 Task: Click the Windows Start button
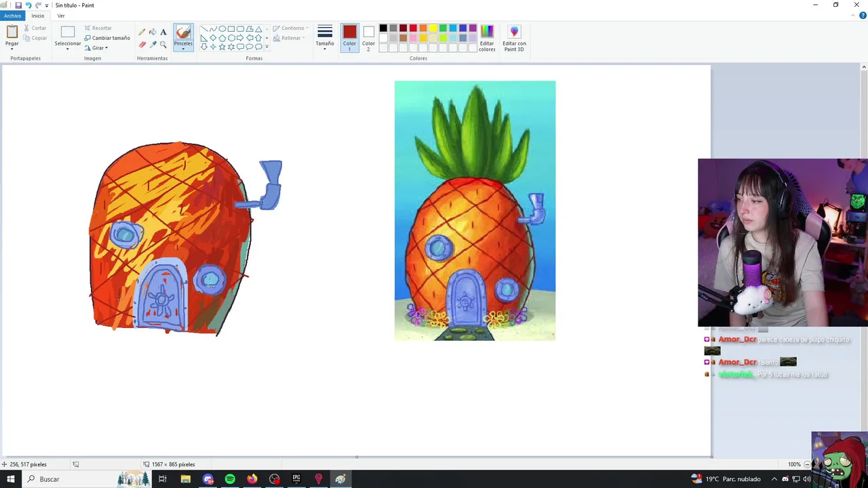click(x=11, y=479)
